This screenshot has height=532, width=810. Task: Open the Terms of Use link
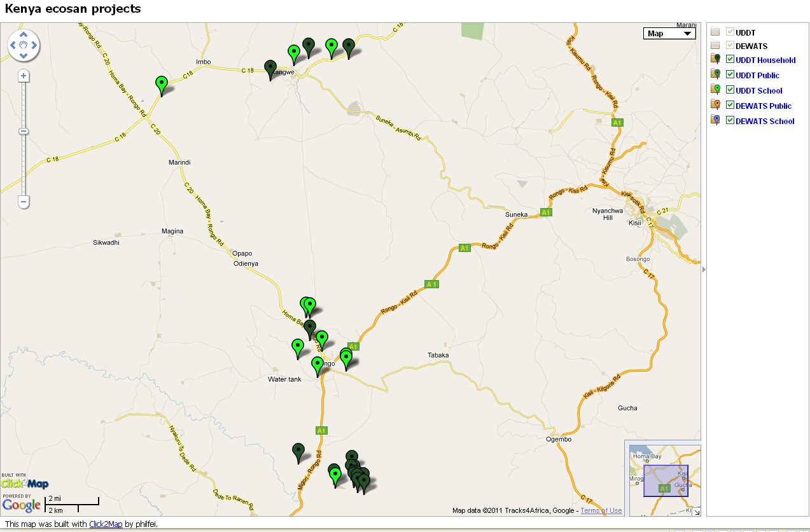click(601, 510)
